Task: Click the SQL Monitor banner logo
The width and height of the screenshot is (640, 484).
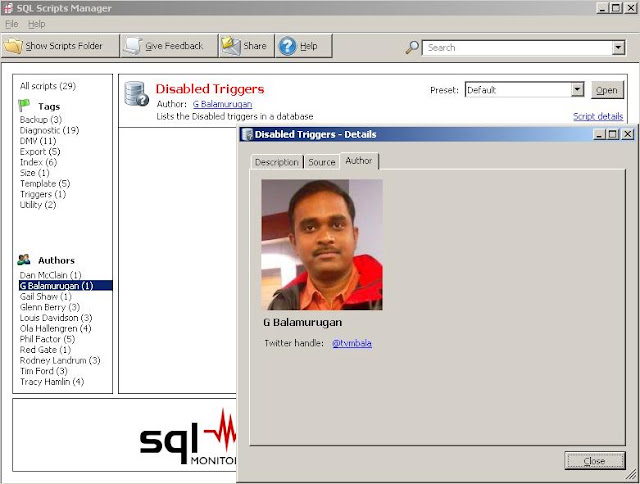Action: click(188, 437)
